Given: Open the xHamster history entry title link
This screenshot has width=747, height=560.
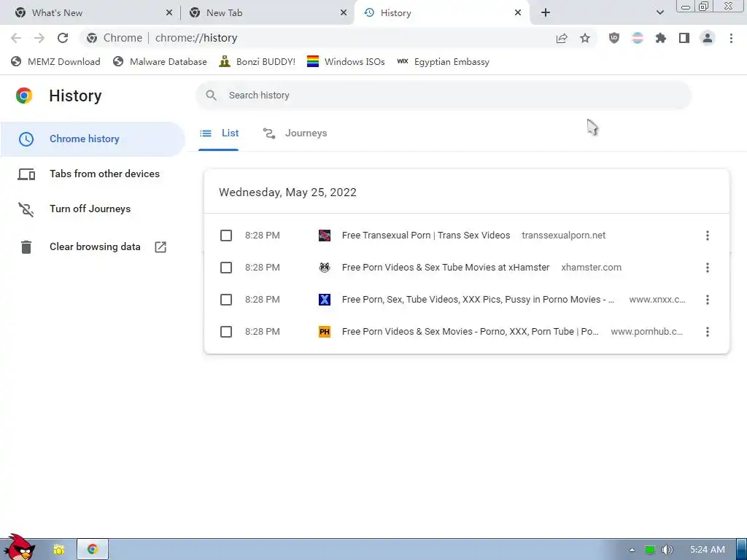Looking at the screenshot, I should 446,268.
